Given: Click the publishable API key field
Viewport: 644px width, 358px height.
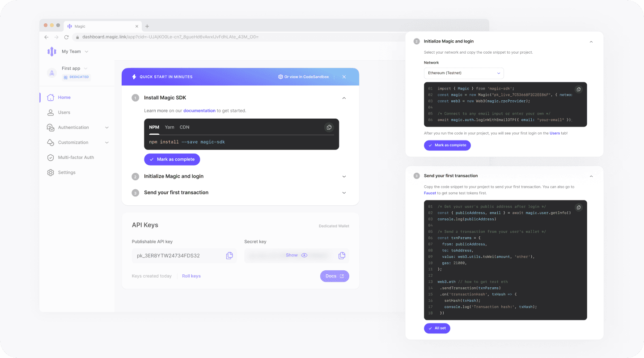Looking at the screenshot, I should point(184,256).
